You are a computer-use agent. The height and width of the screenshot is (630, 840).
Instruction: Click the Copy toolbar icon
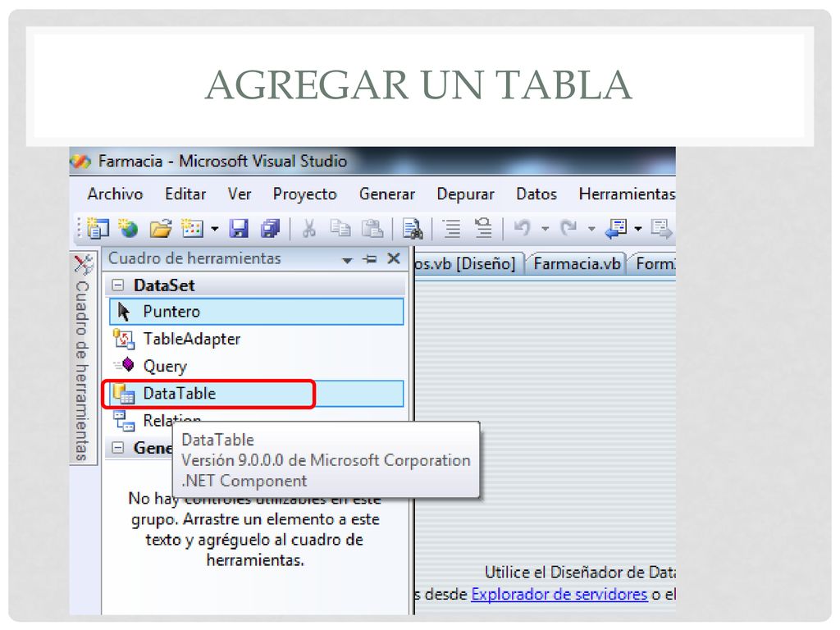tap(340, 229)
